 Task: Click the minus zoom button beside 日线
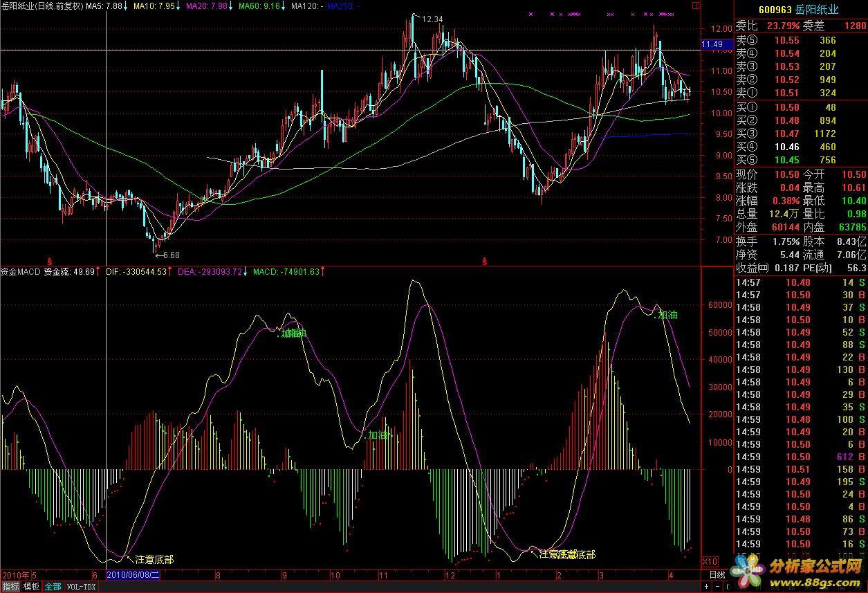tap(717, 587)
